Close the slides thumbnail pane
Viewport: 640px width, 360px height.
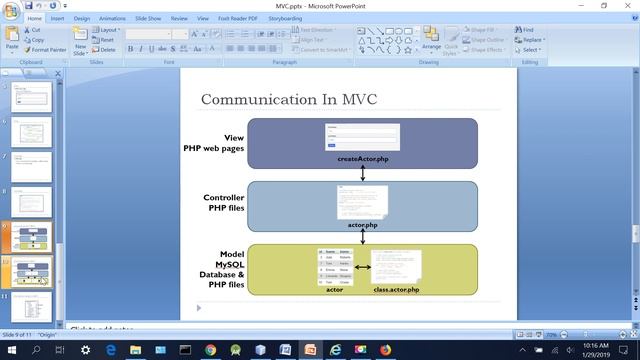pyautogui.click(x=58, y=73)
